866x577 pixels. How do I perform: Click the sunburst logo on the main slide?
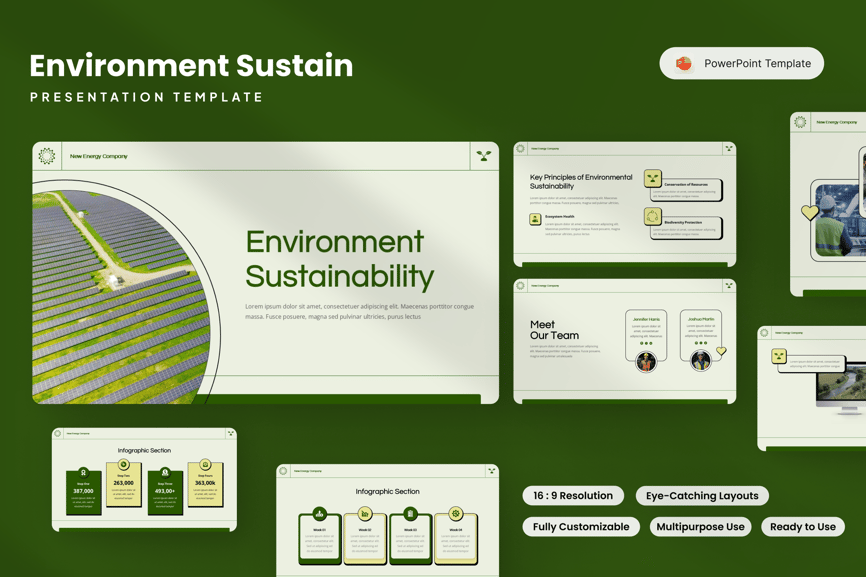pyautogui.click(x=47, y=156)
